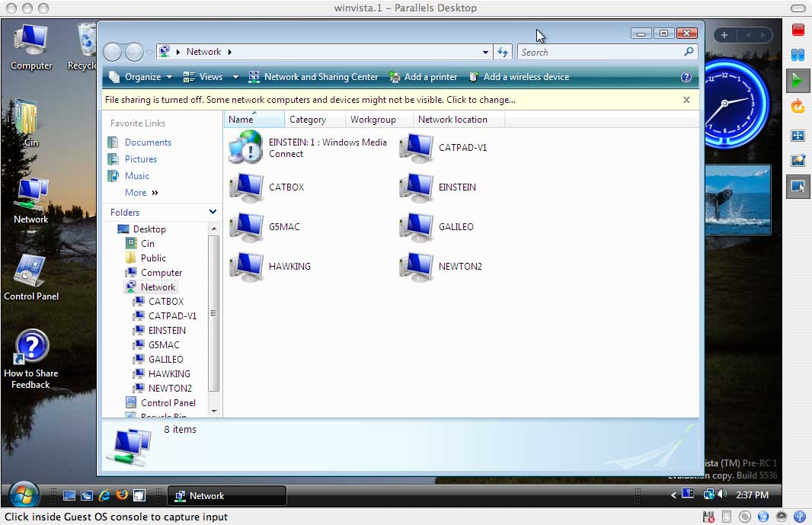Select EINSTEIN Windows Media Connect device

pyautogui.click(x=308, y=148)
